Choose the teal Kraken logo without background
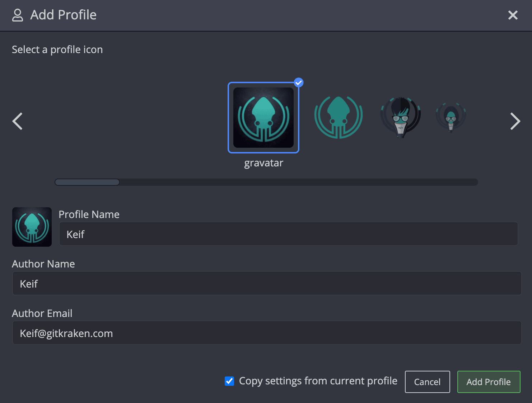 pyautogui.click(x=338, y=117)
